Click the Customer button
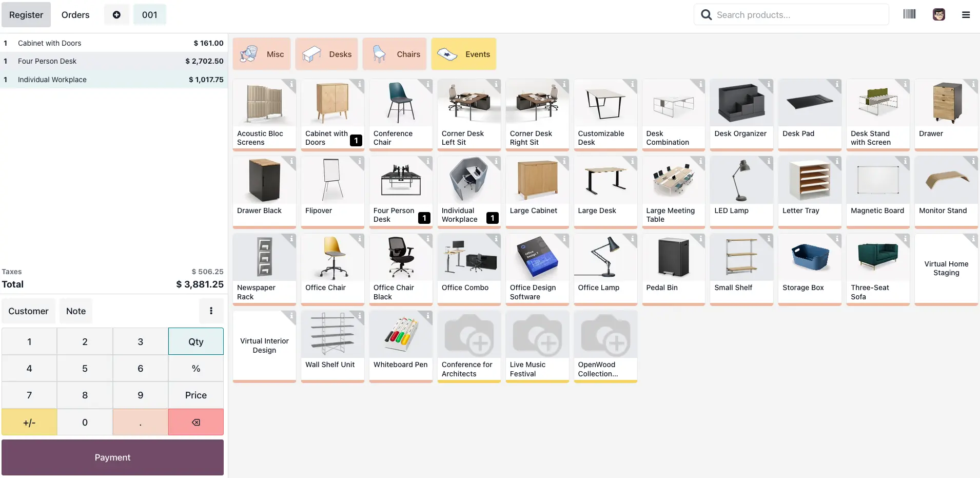This screenshot has height=478, width=980. (x=28, y=311)
